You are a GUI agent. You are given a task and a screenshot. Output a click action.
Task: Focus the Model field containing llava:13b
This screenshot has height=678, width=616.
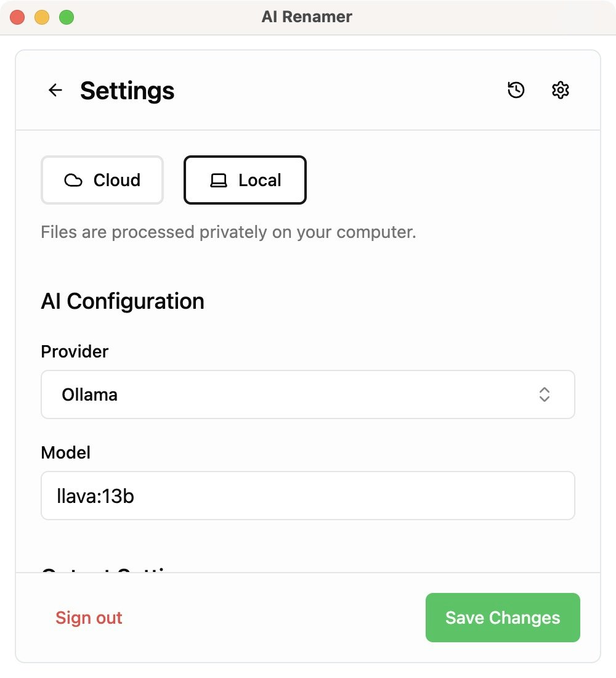click(x=307, y=496)
